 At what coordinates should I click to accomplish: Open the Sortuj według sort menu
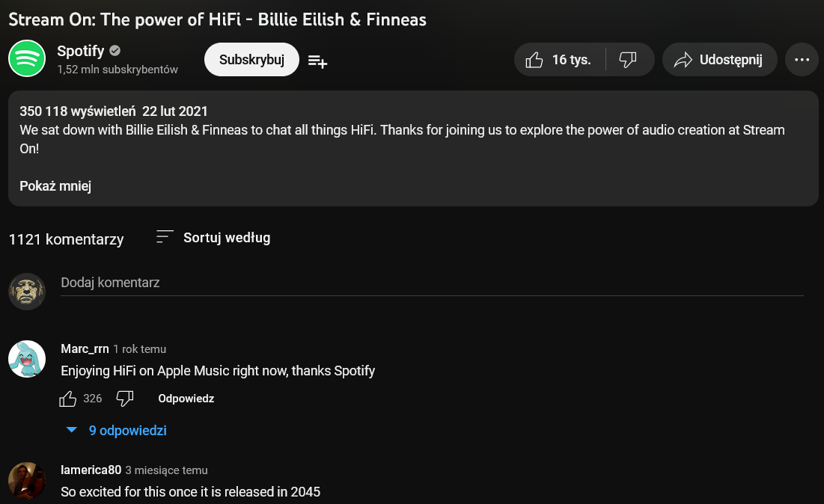click(x=213, y=238)
